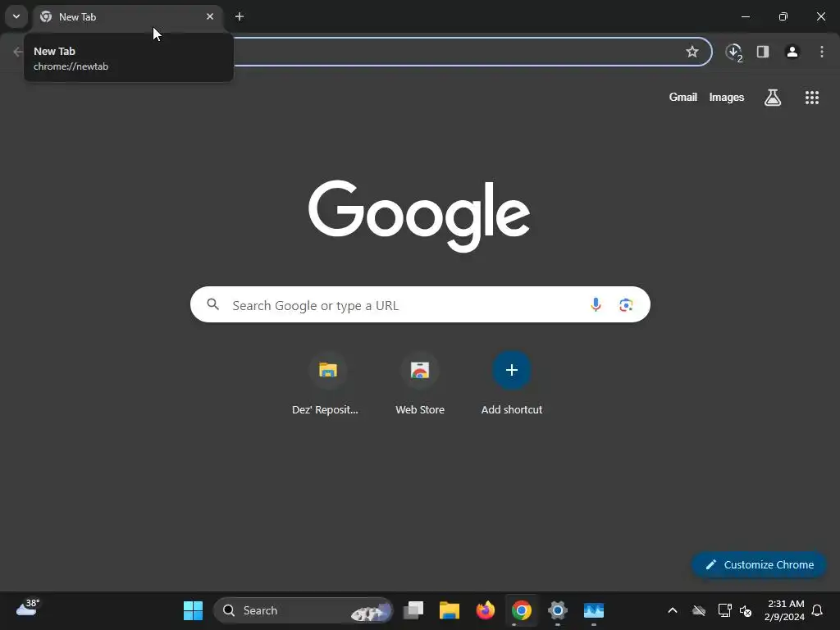Click the Google search box

coord(420,305)
